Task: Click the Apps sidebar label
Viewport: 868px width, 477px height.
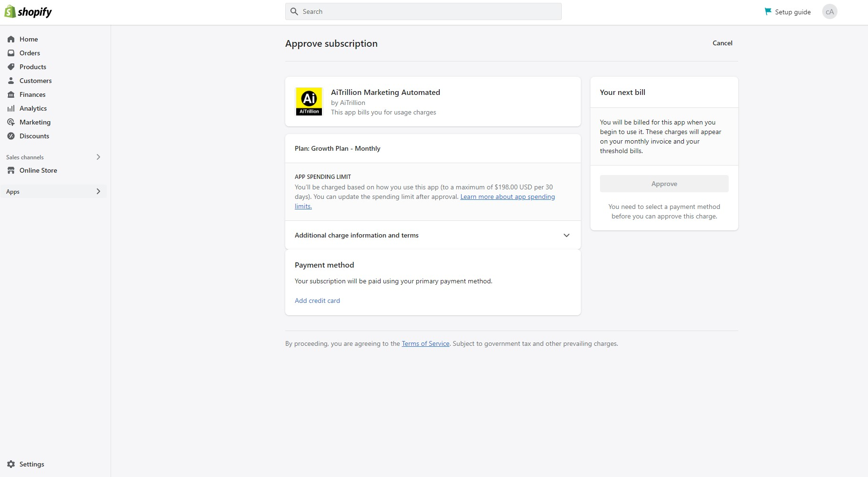Action: tap(13, 192)
